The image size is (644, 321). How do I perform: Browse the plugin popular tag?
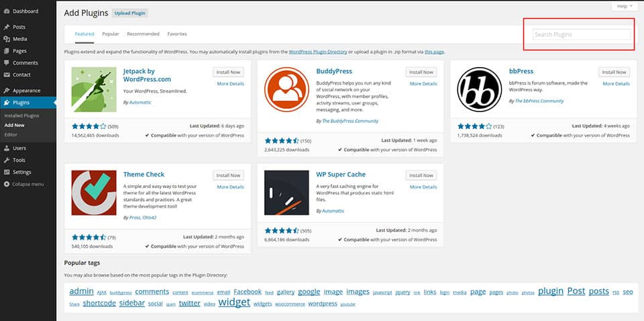click(551, 291)
